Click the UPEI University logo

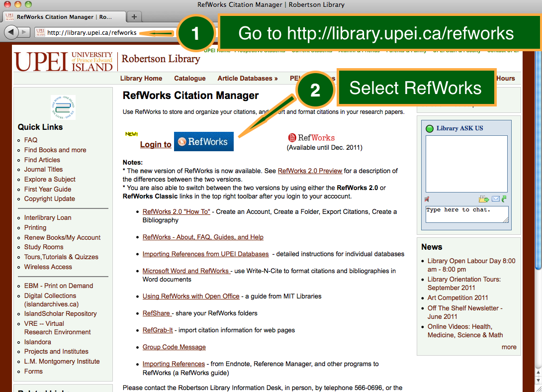point(64,62)
